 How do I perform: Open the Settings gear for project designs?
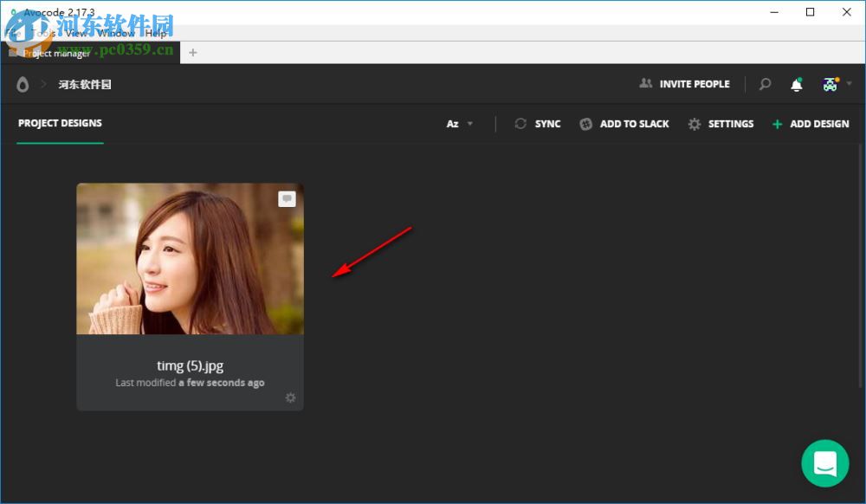coord(694,124)
